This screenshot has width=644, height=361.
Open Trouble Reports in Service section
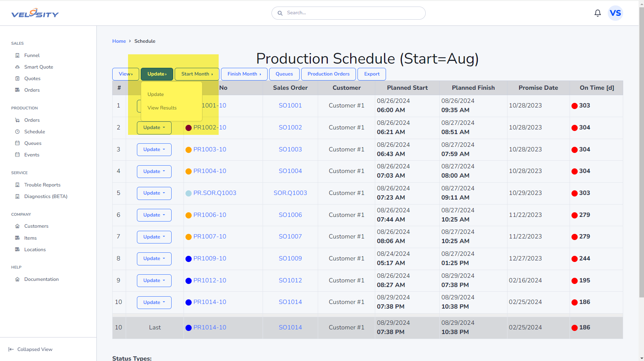click(x=42, y=185)
